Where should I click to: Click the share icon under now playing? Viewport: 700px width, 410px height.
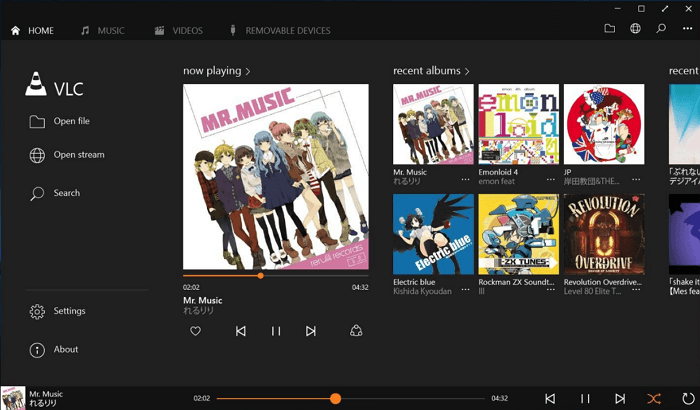click(x=356, y=331)
